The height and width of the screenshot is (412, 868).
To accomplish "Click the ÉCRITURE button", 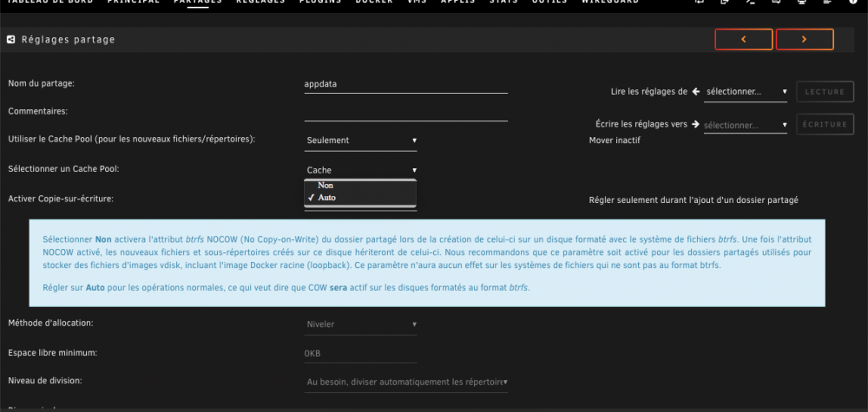I will coord(825,124).
